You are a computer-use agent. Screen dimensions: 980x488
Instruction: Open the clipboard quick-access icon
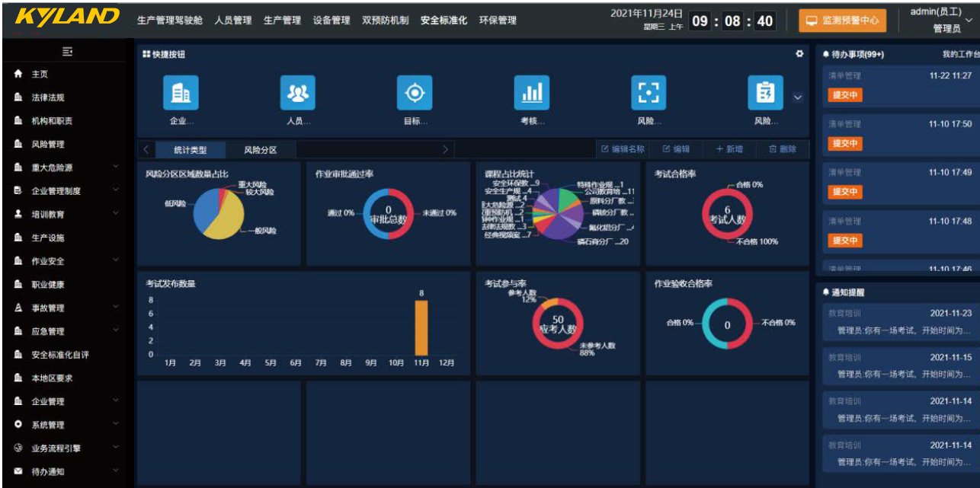point(765,93)
